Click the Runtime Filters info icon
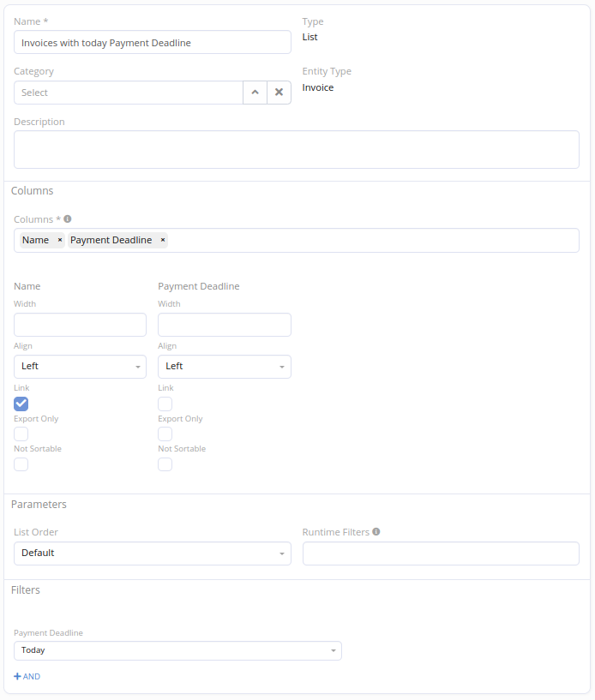 376,532
